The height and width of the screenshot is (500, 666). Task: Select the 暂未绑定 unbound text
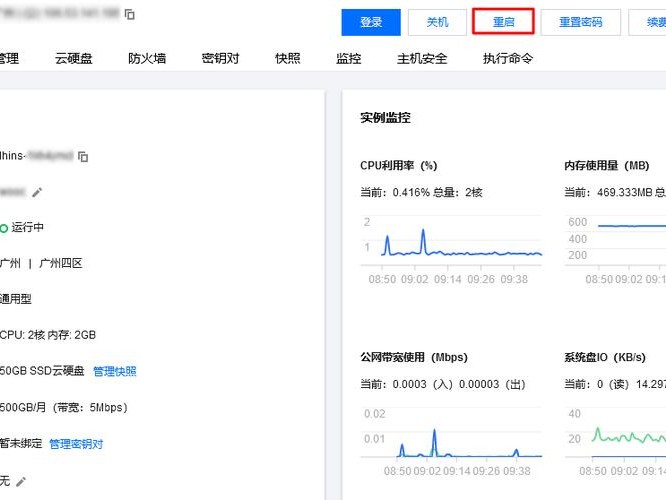click(21, 444)
